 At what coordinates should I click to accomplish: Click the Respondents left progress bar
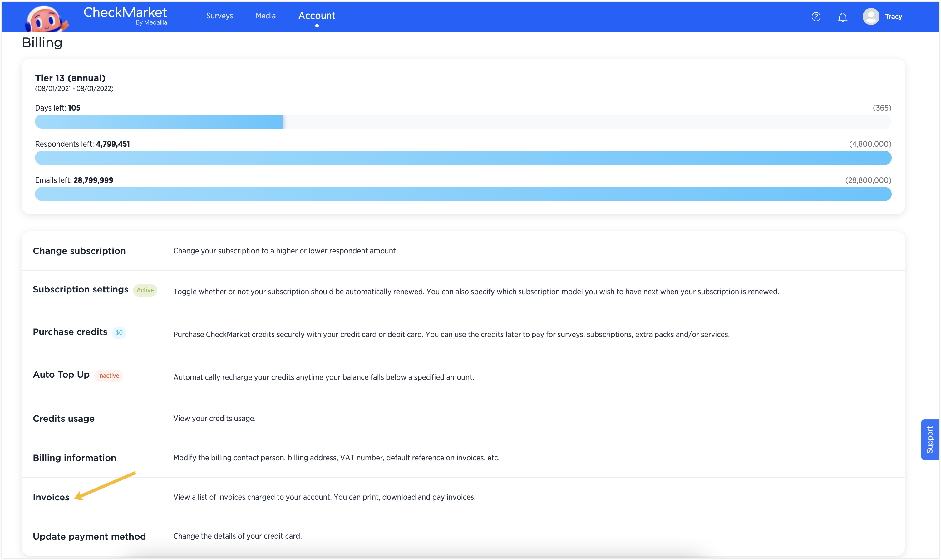coord(463,158)
